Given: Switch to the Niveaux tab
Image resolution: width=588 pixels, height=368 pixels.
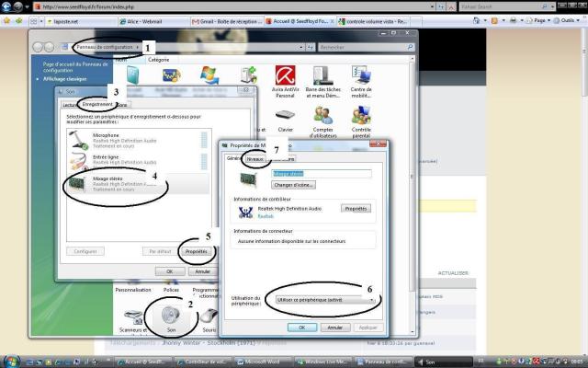Looking at the screenshot, I should tap(256, 159).
